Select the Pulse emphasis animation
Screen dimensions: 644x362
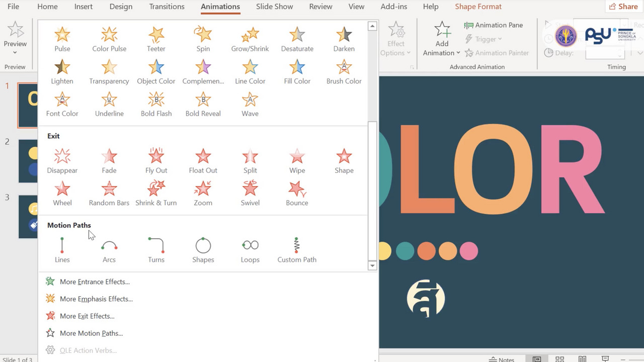pos(62,39)
